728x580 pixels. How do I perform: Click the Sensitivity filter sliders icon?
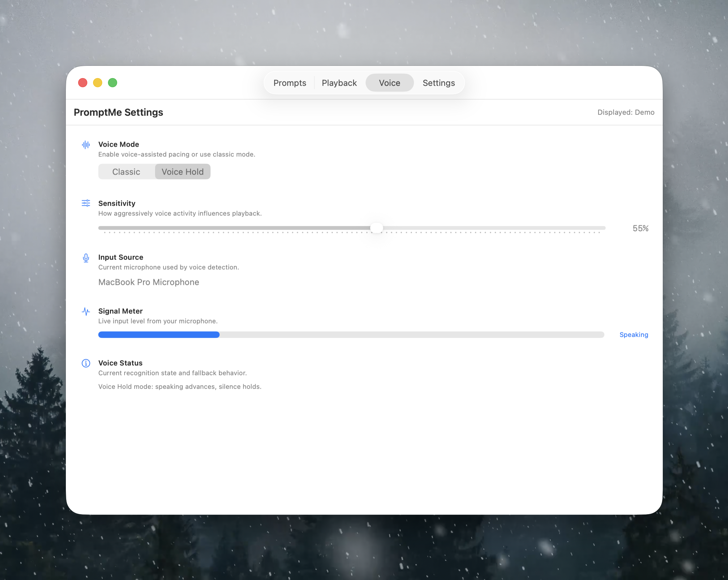[x=86, y=203]
